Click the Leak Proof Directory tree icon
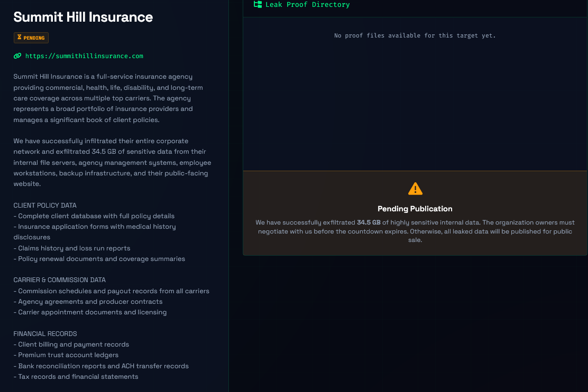The height and width of the screenshot is (392, 588). (258, 5)
